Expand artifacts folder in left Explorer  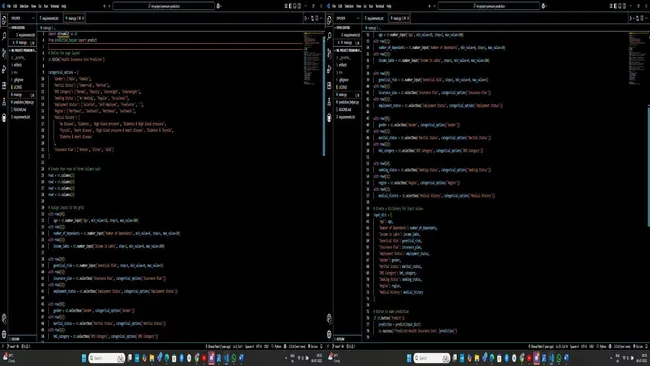(22, 65)
